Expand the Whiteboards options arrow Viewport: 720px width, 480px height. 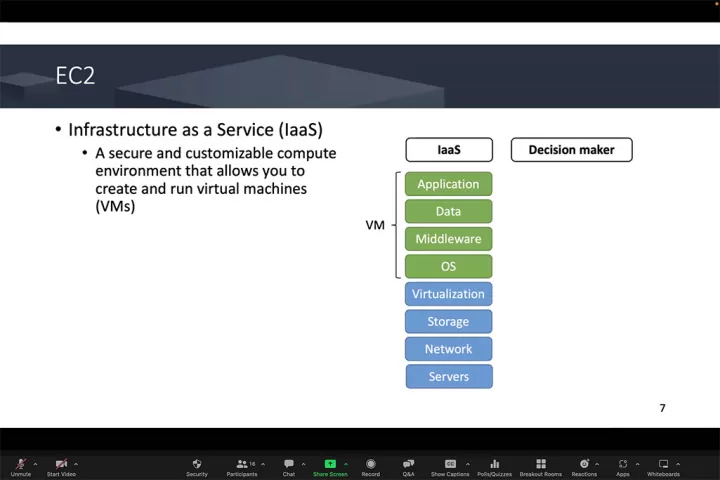678,464
